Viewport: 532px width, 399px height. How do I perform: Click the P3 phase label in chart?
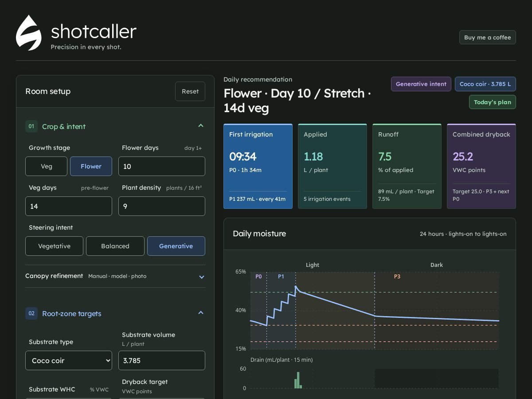click(x=397, y=276)
